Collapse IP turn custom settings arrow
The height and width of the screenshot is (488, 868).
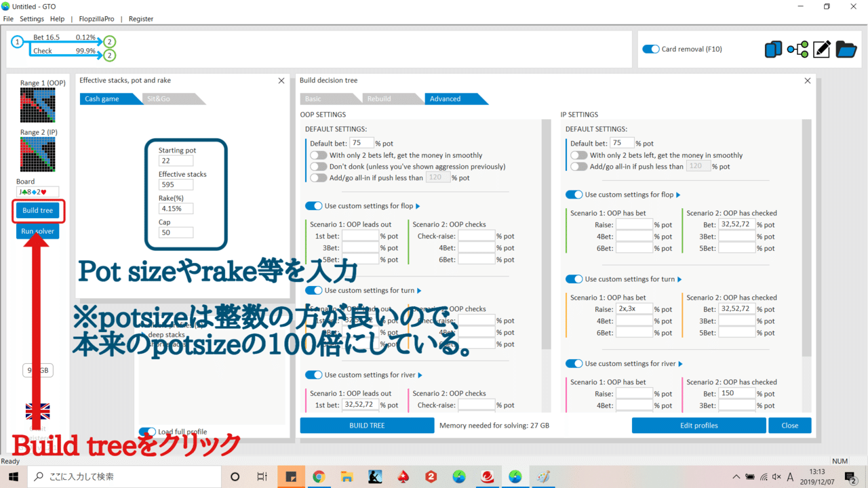(x=679, y=279)
